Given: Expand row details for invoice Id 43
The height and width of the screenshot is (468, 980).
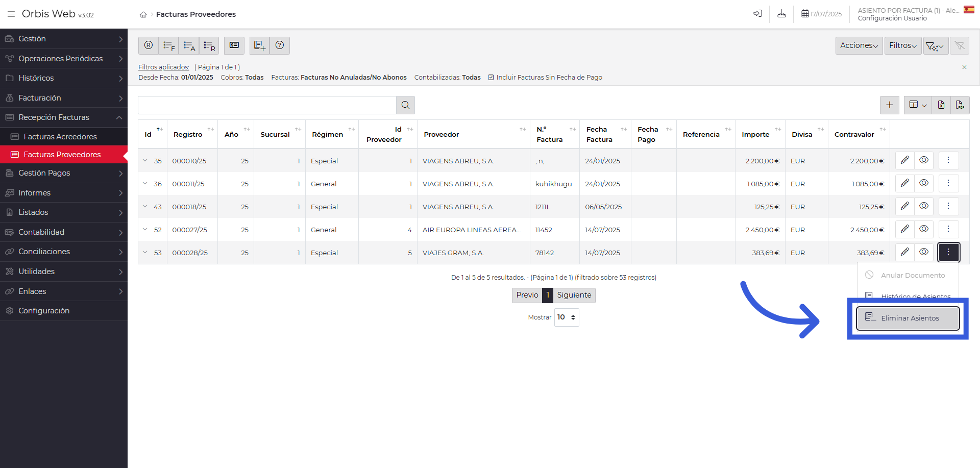Looking at the screenshot, I should click(145, 207).
